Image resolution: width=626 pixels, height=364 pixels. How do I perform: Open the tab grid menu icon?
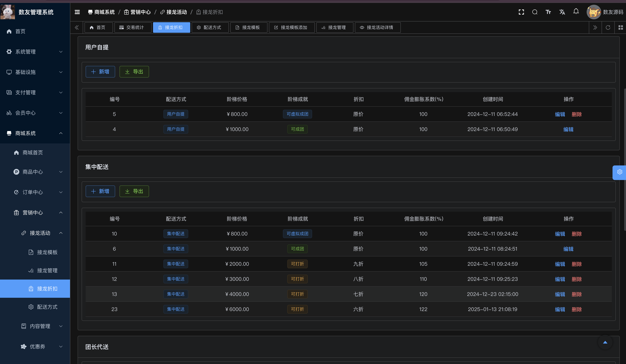(621, 27)
